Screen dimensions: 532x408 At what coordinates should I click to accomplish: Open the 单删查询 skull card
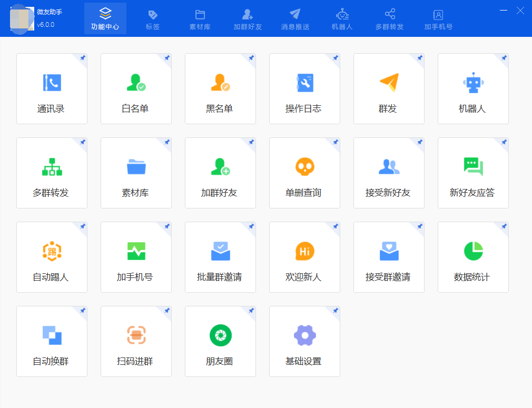click(x=304, y=173)
